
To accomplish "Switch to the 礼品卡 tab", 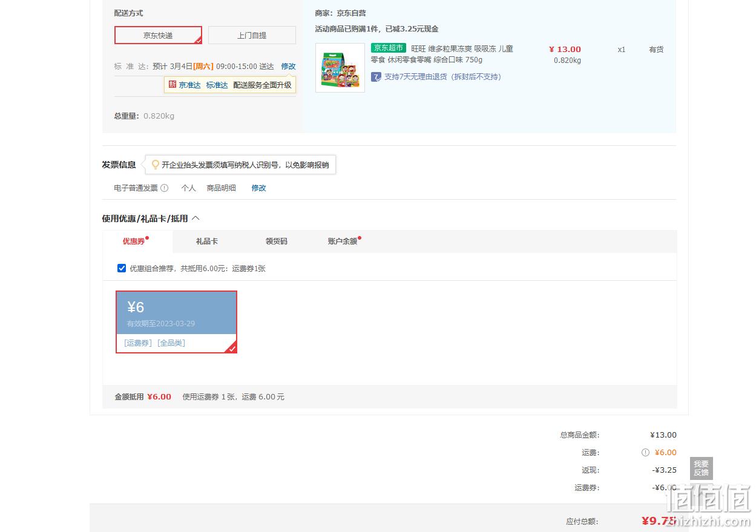I will point(206,241).
